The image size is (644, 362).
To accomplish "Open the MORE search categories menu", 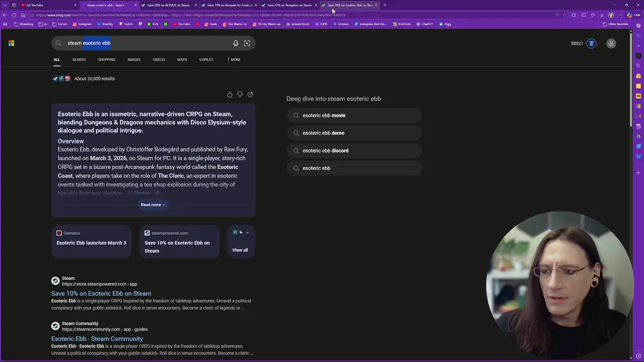I will tap(233, 59).
